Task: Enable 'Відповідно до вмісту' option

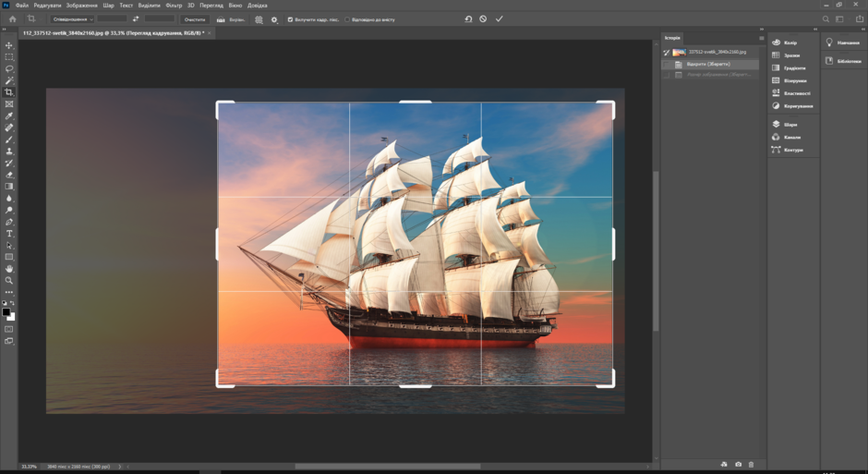Action: pyautogui.click(x=347, y=19)
